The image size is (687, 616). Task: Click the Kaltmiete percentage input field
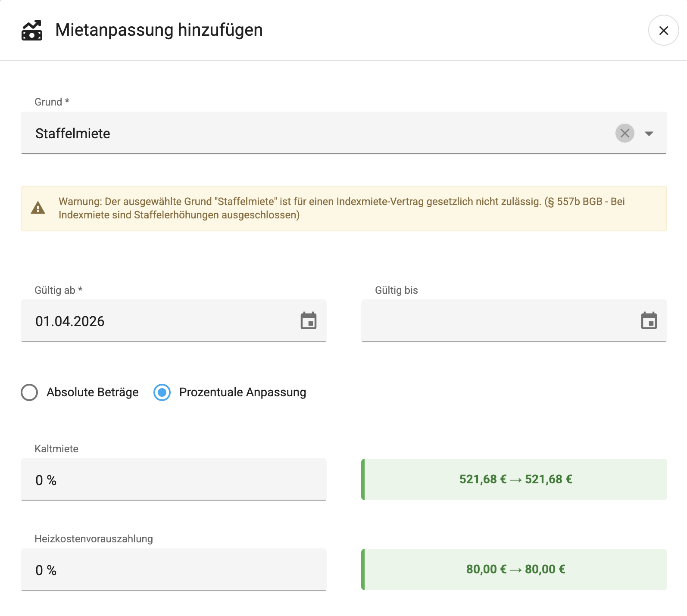[x=173, y=479]
